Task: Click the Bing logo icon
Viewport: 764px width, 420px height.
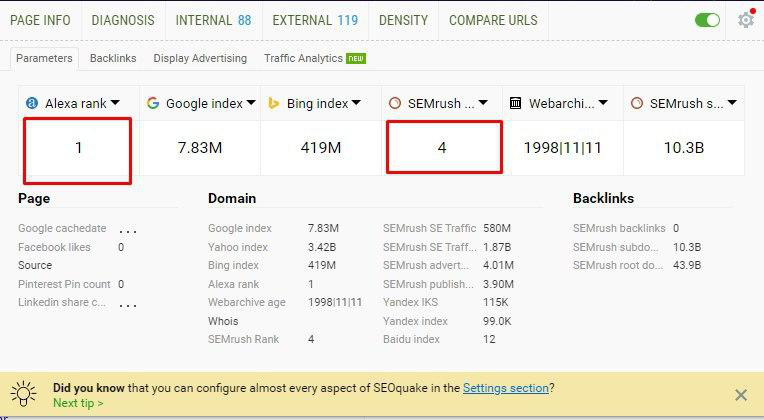Action: pos(273,103)
